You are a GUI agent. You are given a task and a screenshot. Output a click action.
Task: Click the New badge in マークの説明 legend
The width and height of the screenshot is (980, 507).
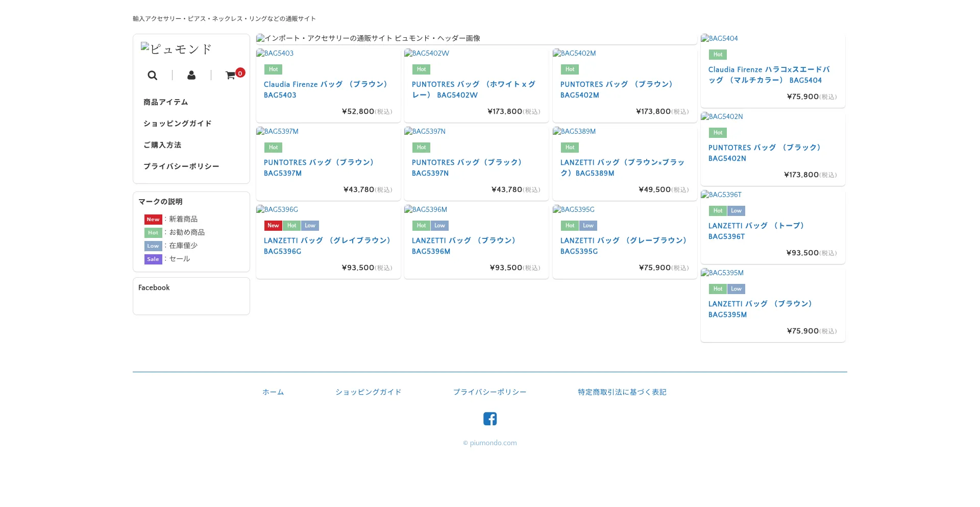(153, 220)
